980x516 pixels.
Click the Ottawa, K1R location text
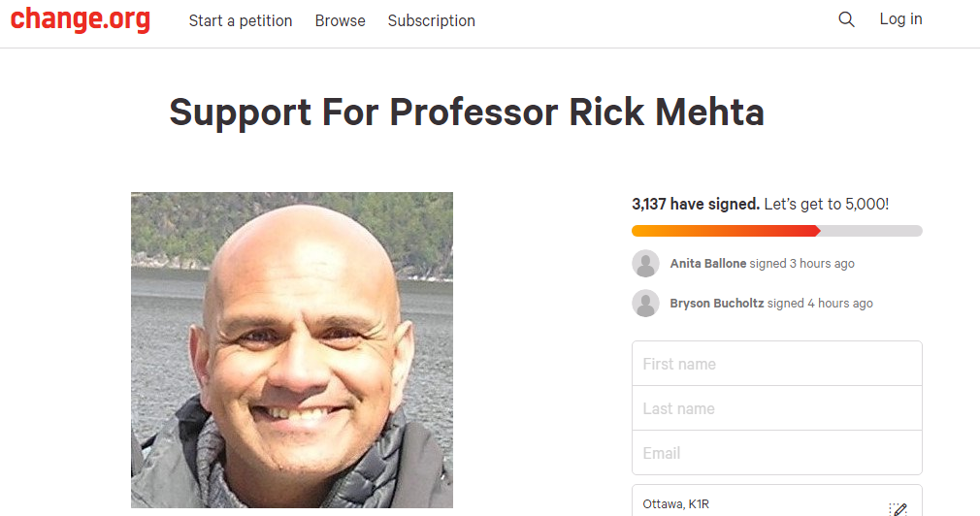[x=677, y=504]
